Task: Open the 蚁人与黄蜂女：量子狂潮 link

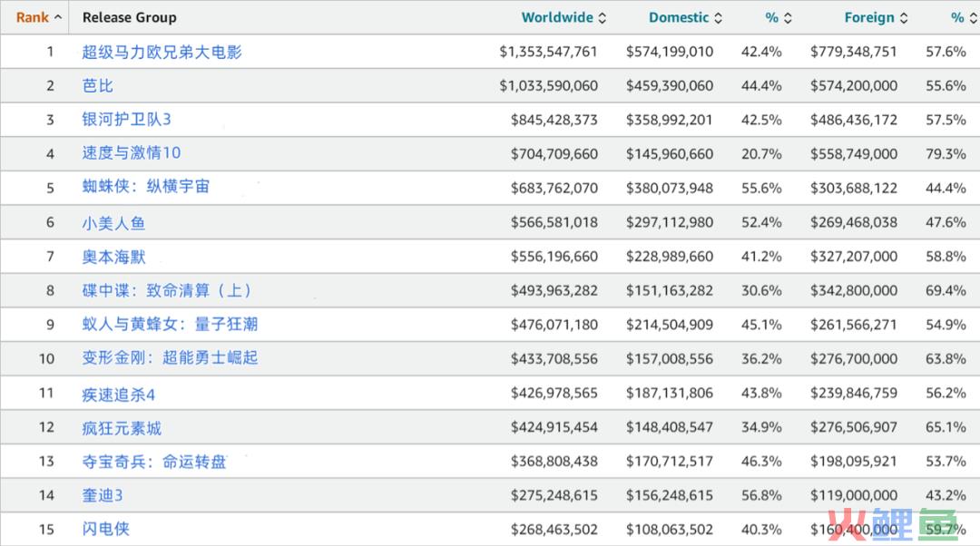Action: (170, 324)
